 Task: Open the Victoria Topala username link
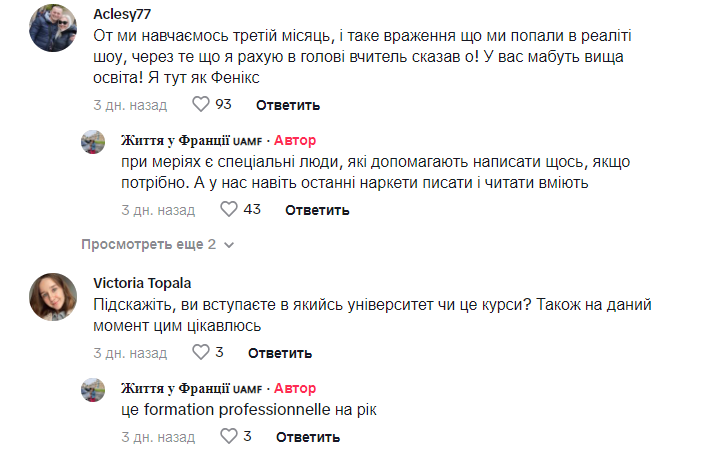(x=140, y=282)
